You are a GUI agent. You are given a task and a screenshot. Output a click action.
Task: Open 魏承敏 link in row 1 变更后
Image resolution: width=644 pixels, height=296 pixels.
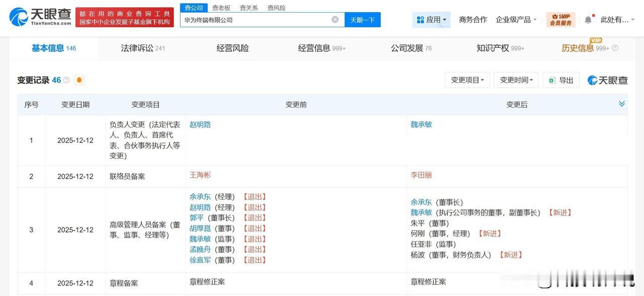pyautogui.click(x=421, y=124)
